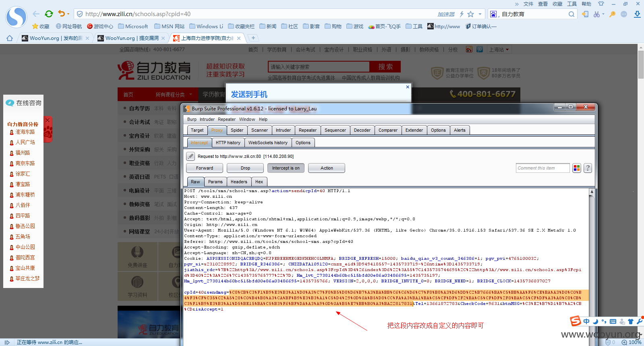
Task: Open the browser 文件 menu
Action: click(x=528, y=4)
